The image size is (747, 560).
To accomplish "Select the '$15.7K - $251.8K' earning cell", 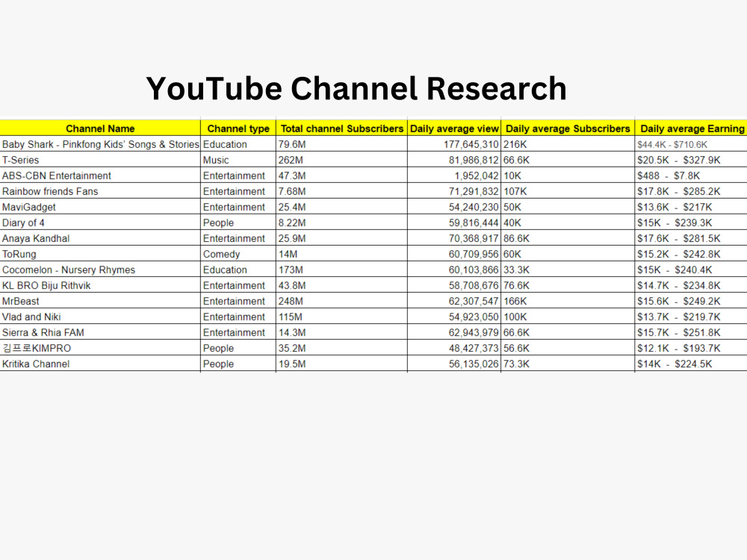I will pos(691,333).
